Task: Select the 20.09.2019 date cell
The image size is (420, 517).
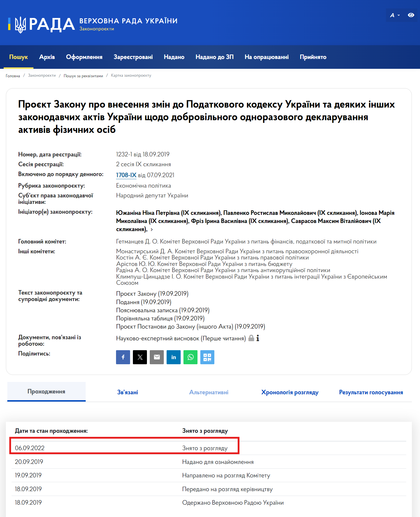Action: [29, 462]
